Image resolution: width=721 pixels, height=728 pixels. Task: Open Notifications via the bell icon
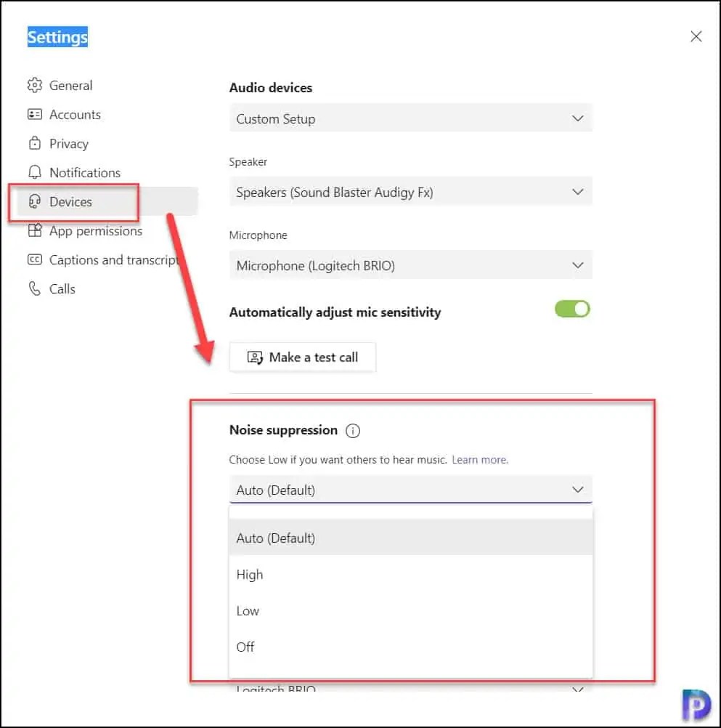[x=34, y=172]
